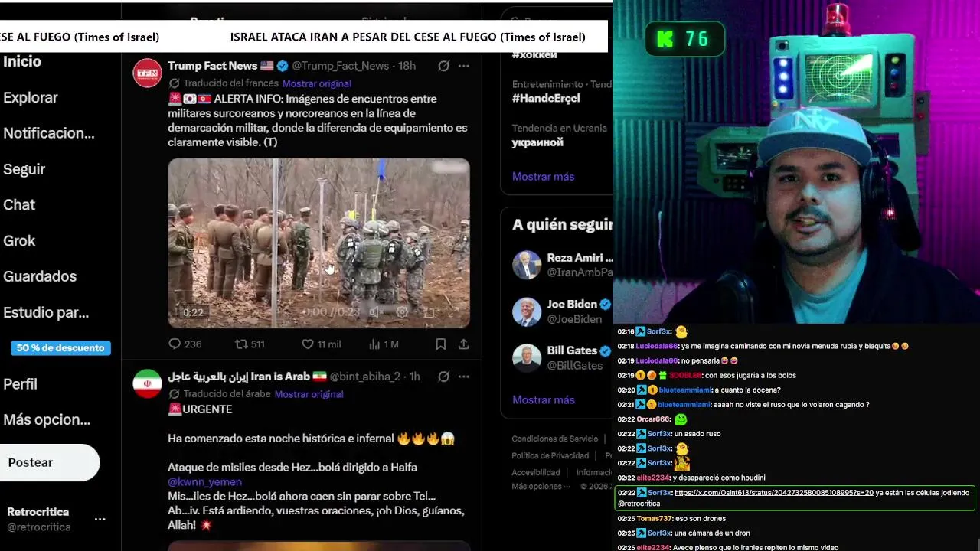This screenshot has height=551, width=980.
Task: Select Seguir in the left menu
Action: click(x=24, y=169)
